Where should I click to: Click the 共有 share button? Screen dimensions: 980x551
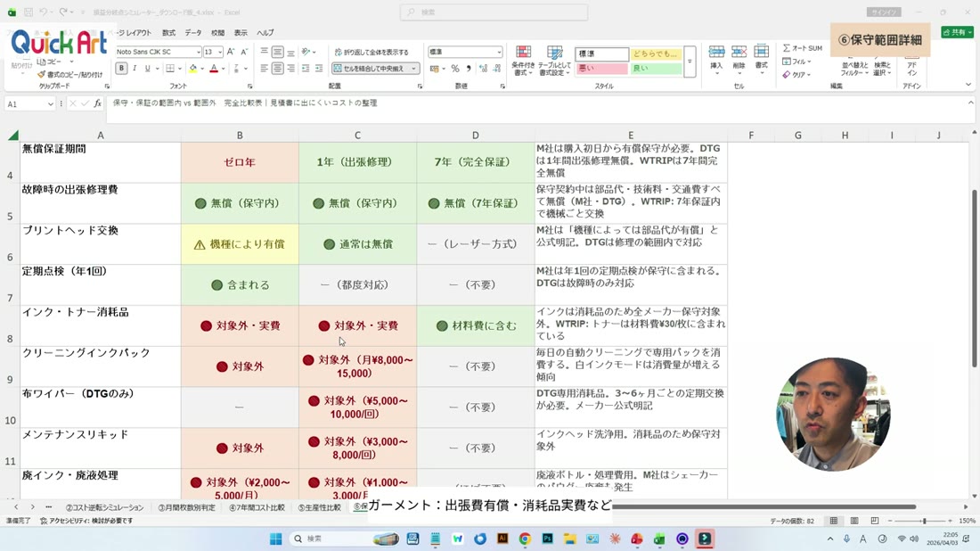pos(957,32)
